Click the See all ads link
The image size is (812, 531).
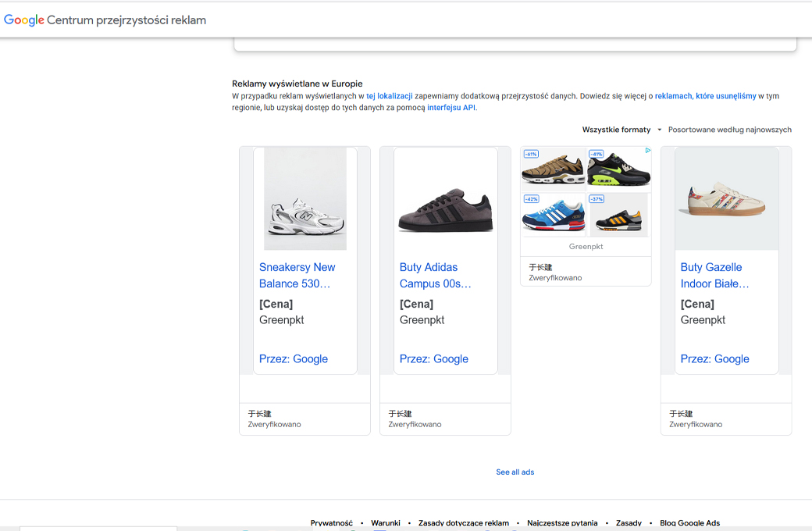(x=515, y=472)
